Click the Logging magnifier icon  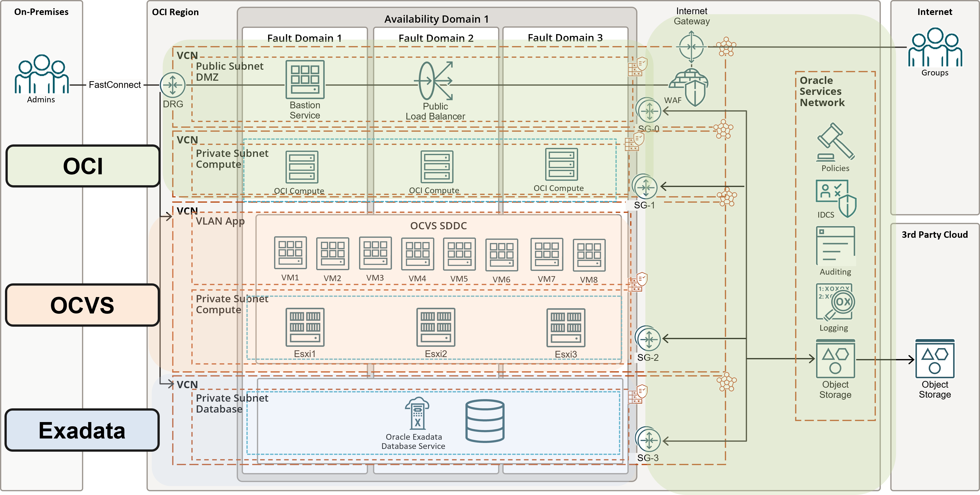pyautogui.click(x=835, y=302)
